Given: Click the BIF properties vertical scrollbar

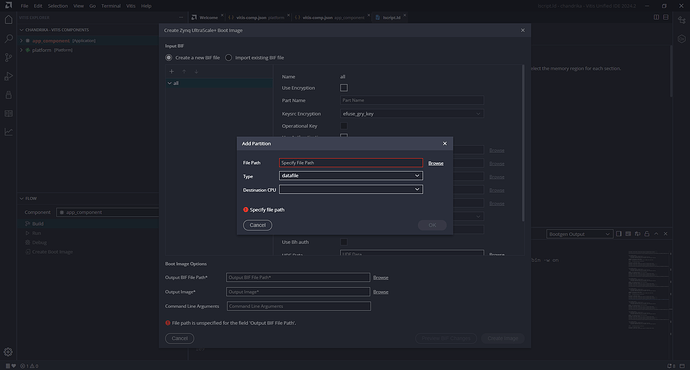Looking at the screenshot, I should click(523, 143).
